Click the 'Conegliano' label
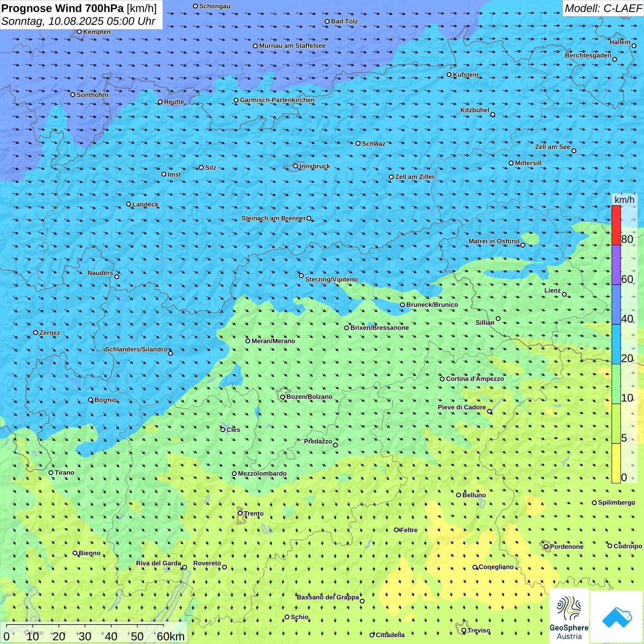644x644 pixels. (496, 567)
